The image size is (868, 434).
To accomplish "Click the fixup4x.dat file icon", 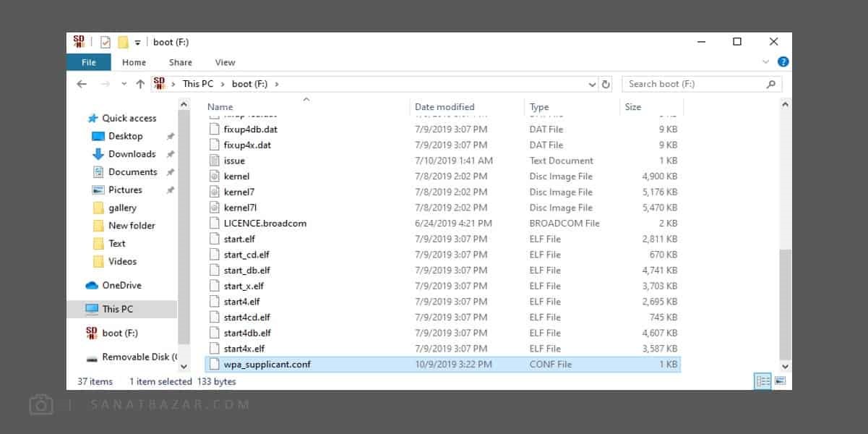I will pyautogui.click(x=214, y=145).
